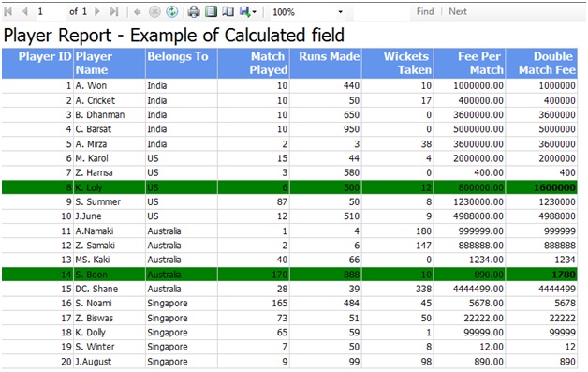Select the Z. Biswas name cell
Image resolution: width=588 pixels, height=372 pixels.
click(110, 319)
